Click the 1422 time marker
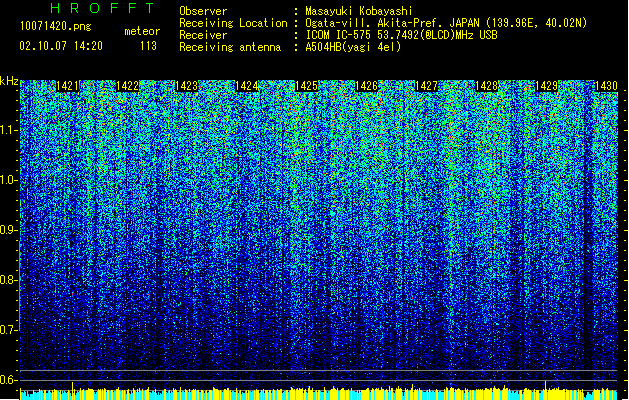Viewport: 629px width, 400px height. (127, 86)
